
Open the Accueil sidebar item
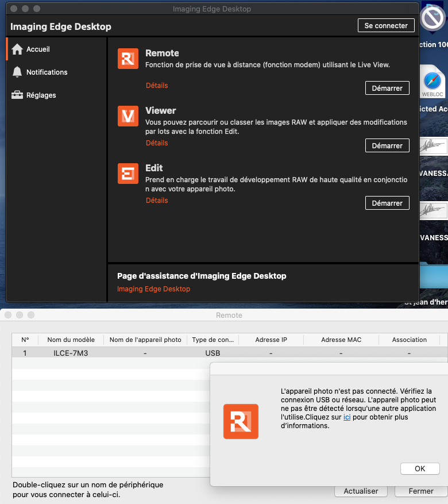click(56, 49)
